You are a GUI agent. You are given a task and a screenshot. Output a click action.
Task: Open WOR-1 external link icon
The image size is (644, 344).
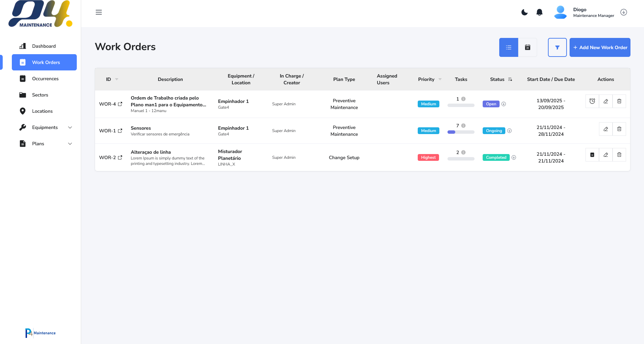click(x=120, y=131)
